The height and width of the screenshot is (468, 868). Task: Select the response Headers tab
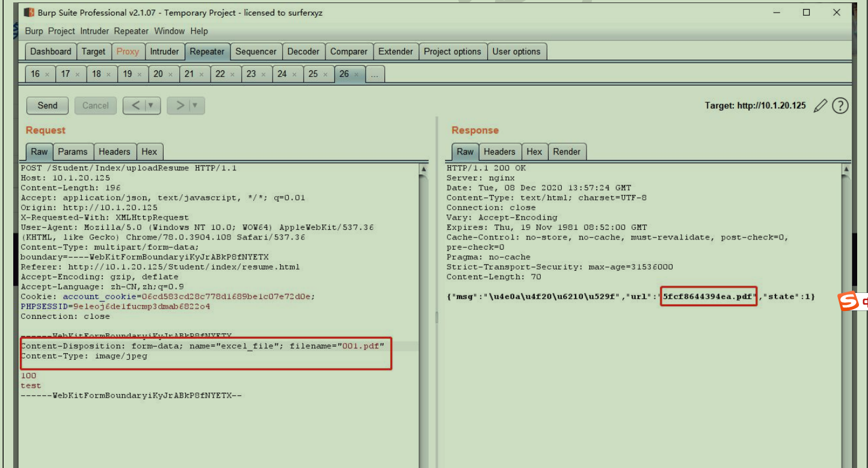pos(499,152)
